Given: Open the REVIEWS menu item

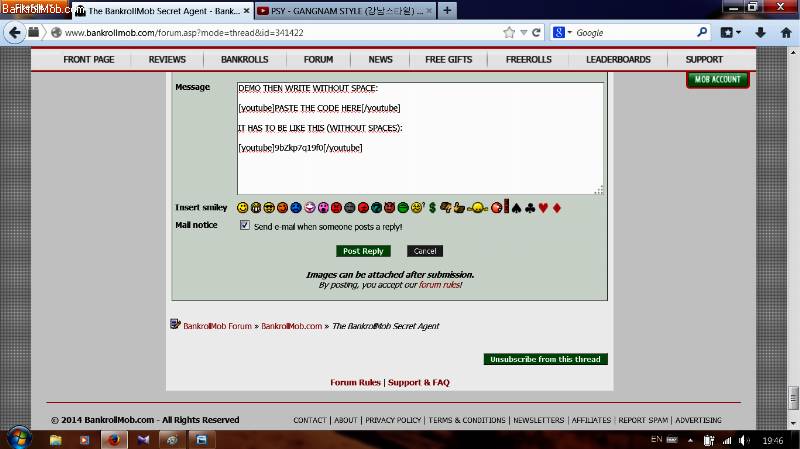Looking at the screenshot, I should tap(167, 59).
